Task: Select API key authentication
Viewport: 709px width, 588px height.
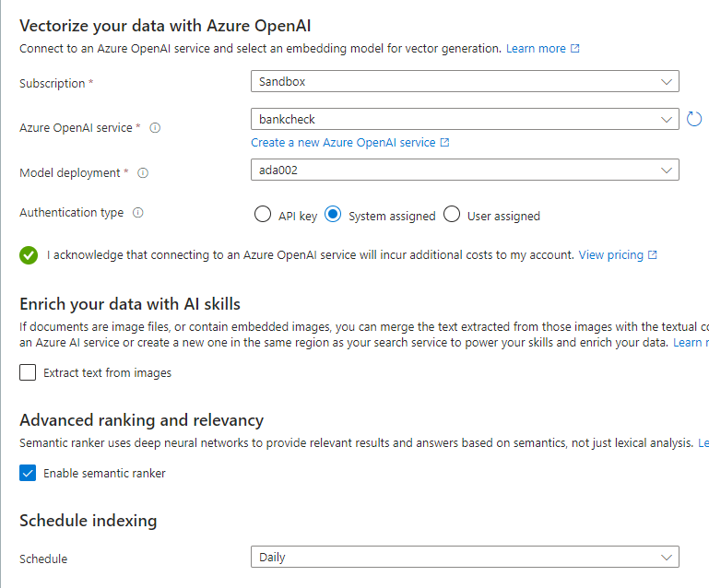Action: pos(263,214)
